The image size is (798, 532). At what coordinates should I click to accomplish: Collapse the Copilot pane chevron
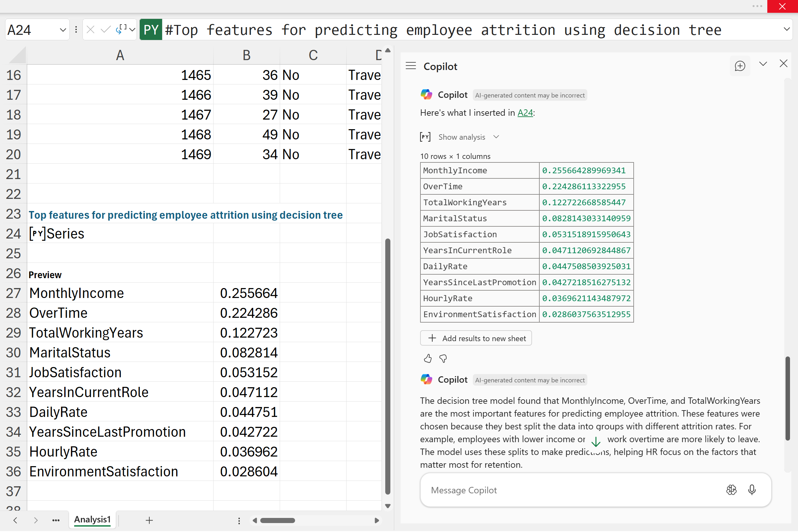point(763,64)
